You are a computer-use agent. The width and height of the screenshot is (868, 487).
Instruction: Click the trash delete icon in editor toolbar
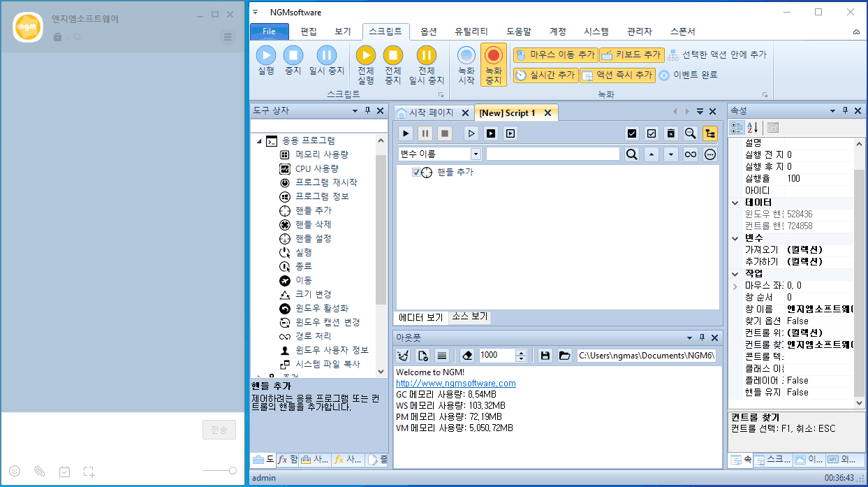coord(671,133)
